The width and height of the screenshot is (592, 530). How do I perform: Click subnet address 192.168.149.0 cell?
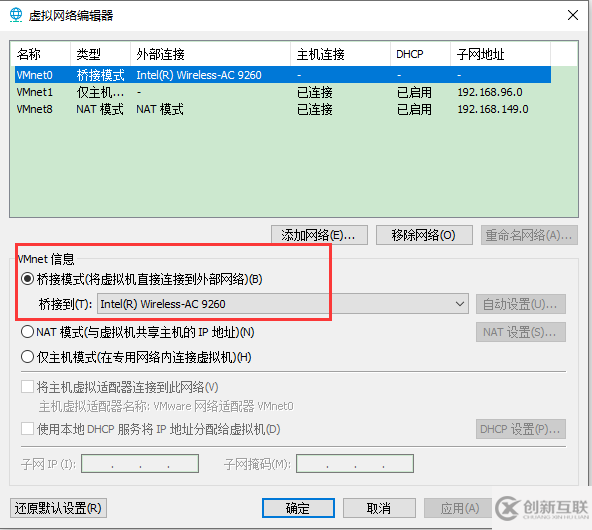493,109
